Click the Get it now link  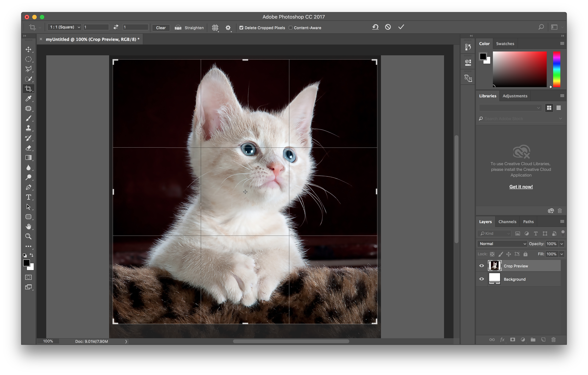(x=521, y=187)
